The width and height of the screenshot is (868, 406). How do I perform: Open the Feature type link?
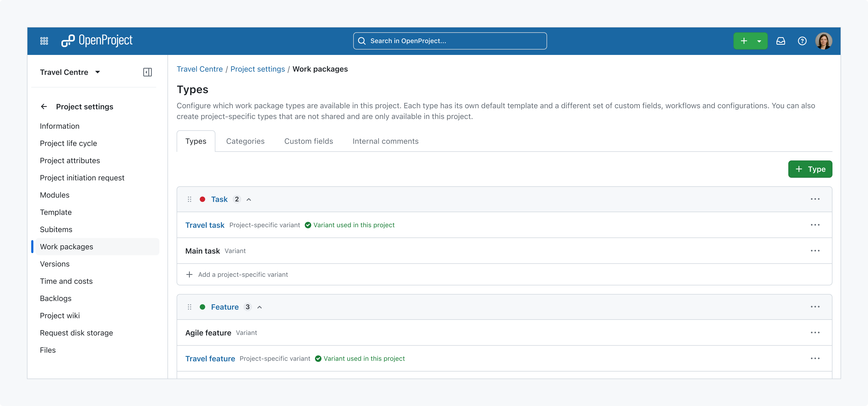pyautogui.click(x=225, y=307)
